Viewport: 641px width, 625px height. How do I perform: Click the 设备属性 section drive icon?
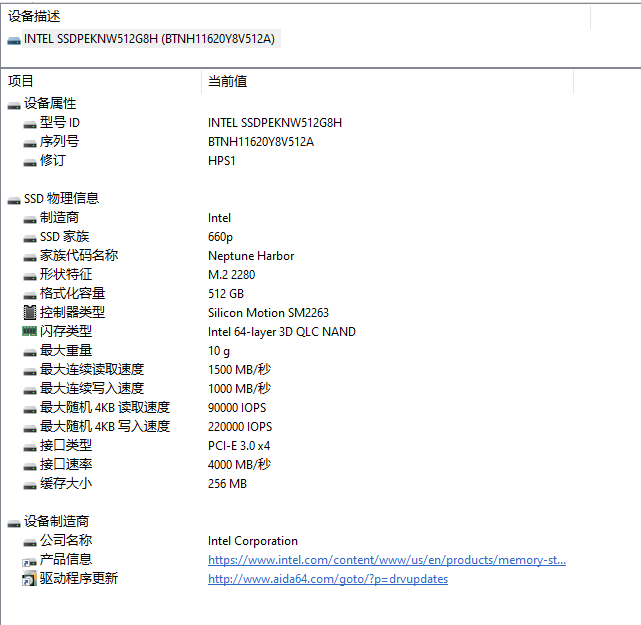pos(14,105)
